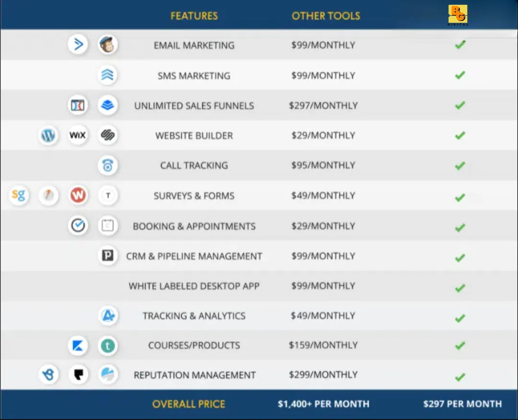This screenshot has height=420, width=518.
Task: Click the blue 'A' icon beside Tracking & Analytics
Action: click(108, 315)
